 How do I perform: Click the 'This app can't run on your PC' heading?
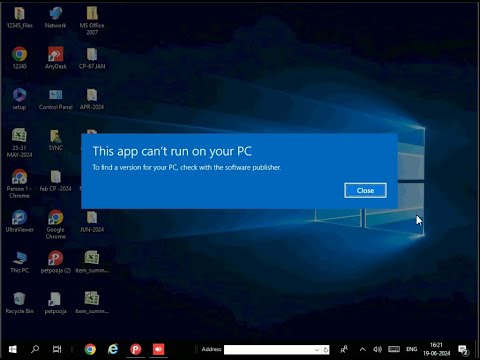[x=172, y=151]
